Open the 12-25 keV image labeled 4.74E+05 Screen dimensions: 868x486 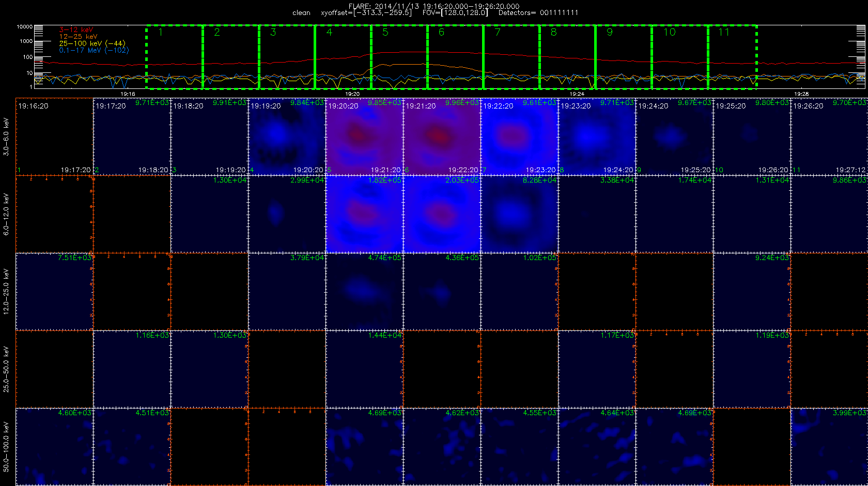point(364,292)
